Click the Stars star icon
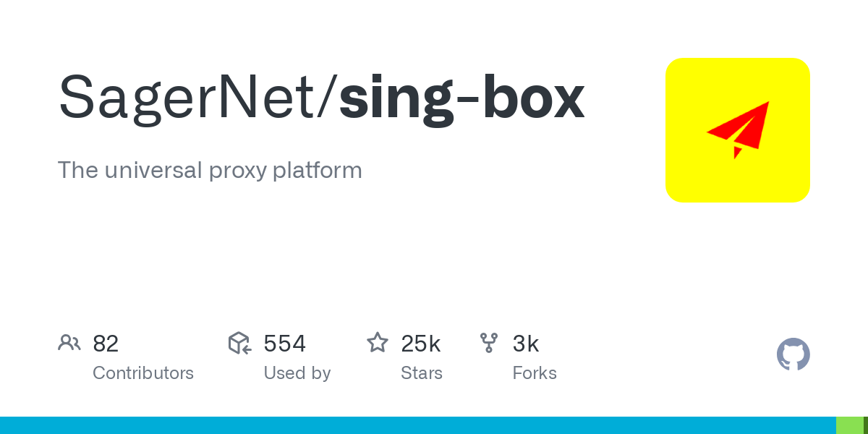This screenshot has height=434, width=868. click(378, 342)
